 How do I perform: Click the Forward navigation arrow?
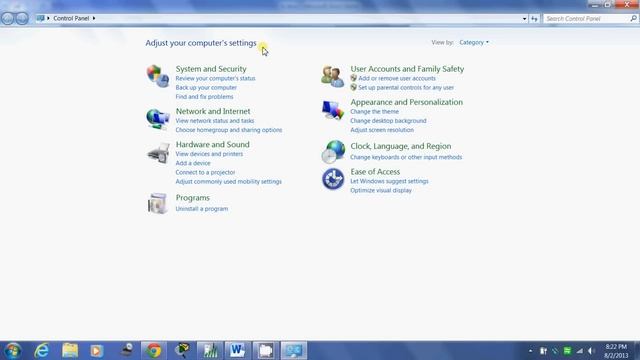click(x=22, y=18)
